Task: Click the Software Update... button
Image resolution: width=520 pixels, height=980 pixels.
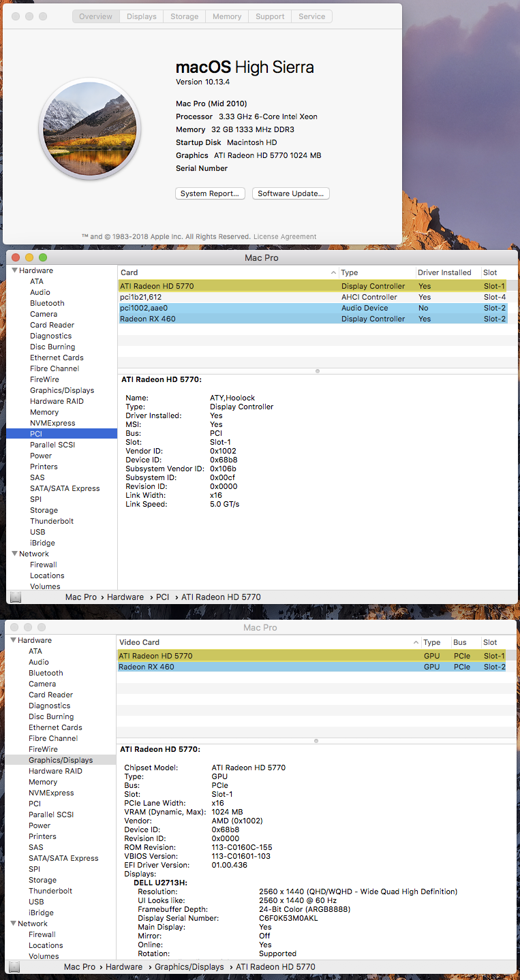Action: pyautogui.click(x=291, y=193)
